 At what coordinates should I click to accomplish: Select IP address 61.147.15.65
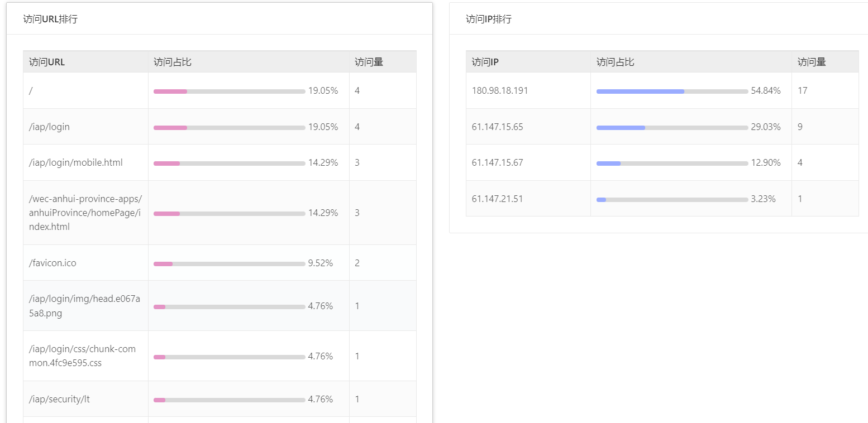[497, 127]
